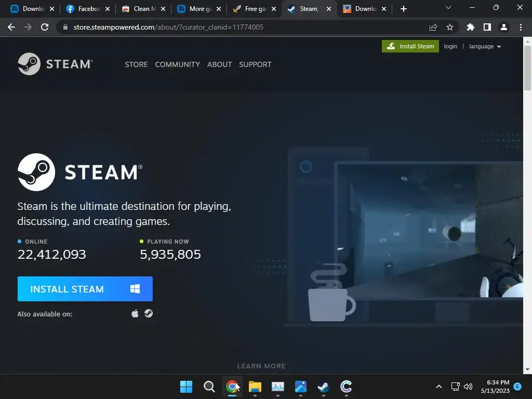Click the PLAYING NOW count 5,935,805

tap(170, 254)
